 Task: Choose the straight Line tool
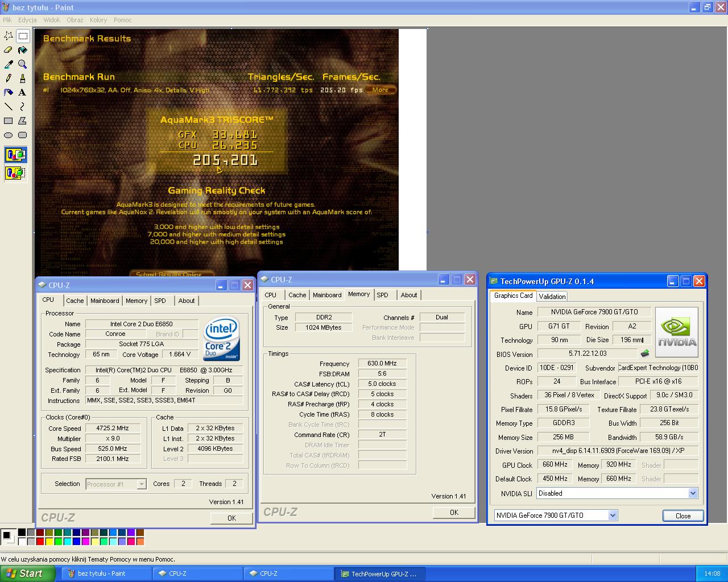click(9, 106)
